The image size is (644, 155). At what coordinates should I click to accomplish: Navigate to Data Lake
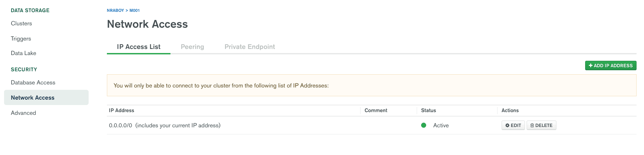(23, 53)
